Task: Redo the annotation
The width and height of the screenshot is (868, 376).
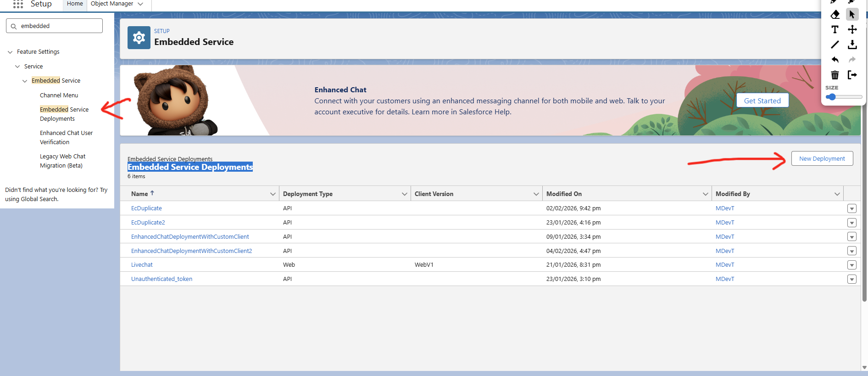Action: tap(852, 60)
